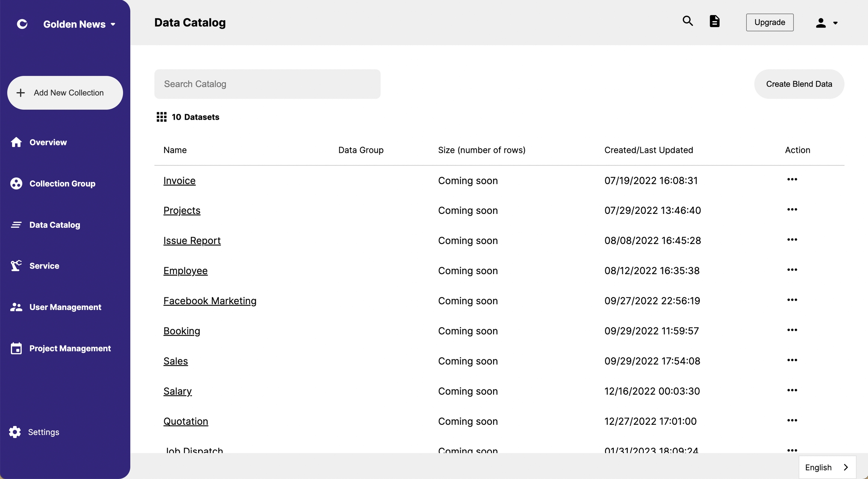The height and width of the screenshot is (479, 868).
Task: Click Created/Last Updated column header
Action: click(x=649, y=150)
